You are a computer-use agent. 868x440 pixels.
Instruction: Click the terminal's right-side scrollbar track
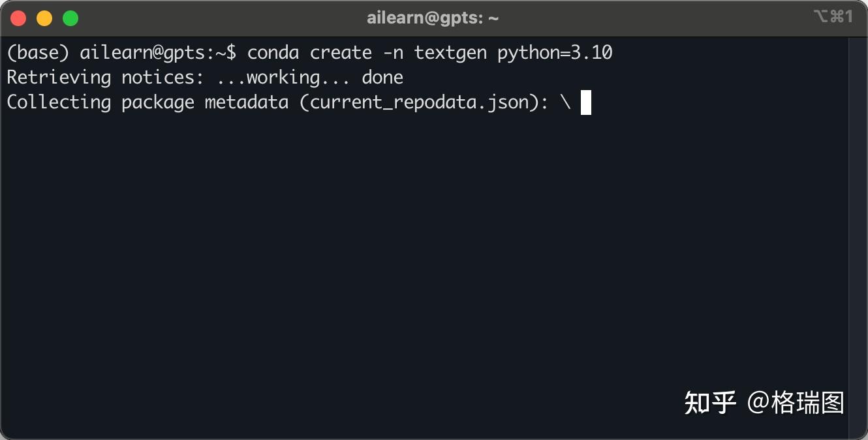pyautogui.click(x=856, y=235)
